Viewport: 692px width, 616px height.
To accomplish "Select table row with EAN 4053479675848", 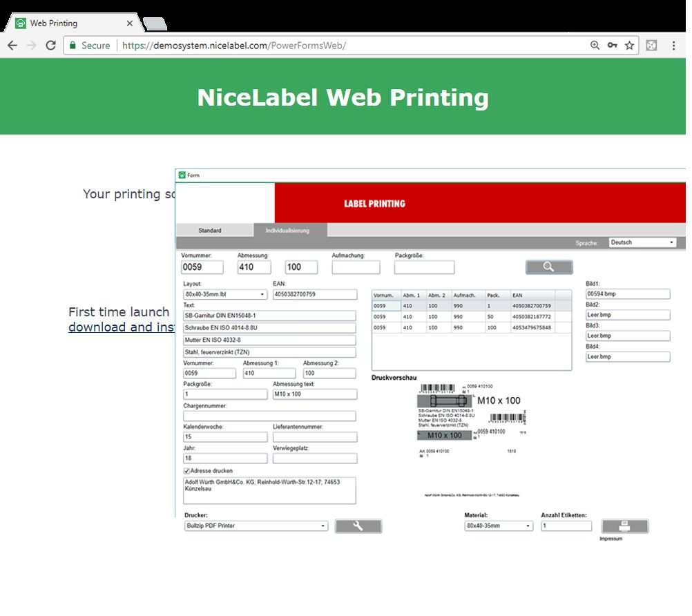I will point(472,328).
